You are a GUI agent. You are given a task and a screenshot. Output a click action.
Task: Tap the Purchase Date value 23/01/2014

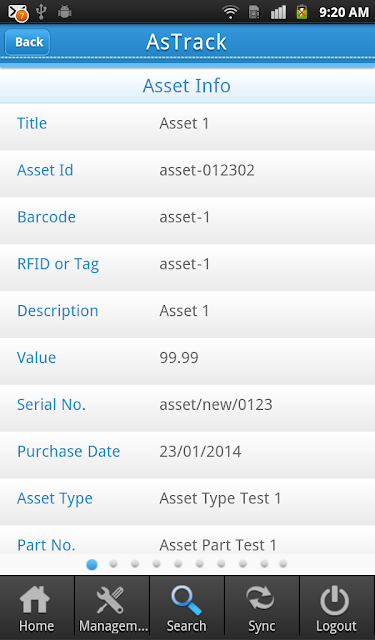[x=200, y=451]
